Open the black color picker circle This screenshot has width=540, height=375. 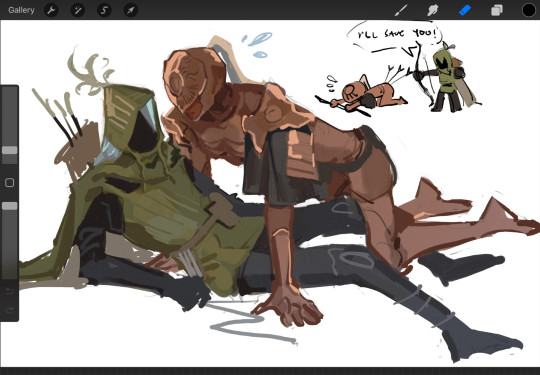529,10
